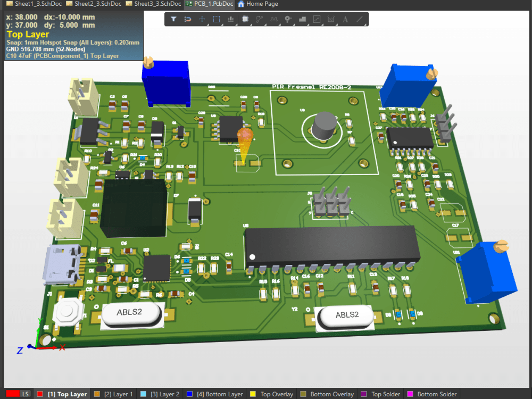Select the grey PIR sensor can U3
The image size is (532, 399).
coord(324,125)
